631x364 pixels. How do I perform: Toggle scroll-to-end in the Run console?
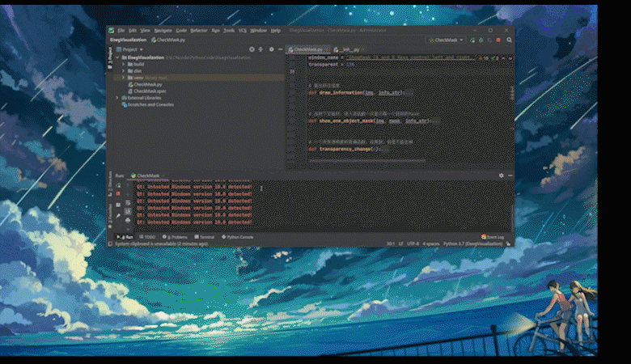click(x=128, y=211)
